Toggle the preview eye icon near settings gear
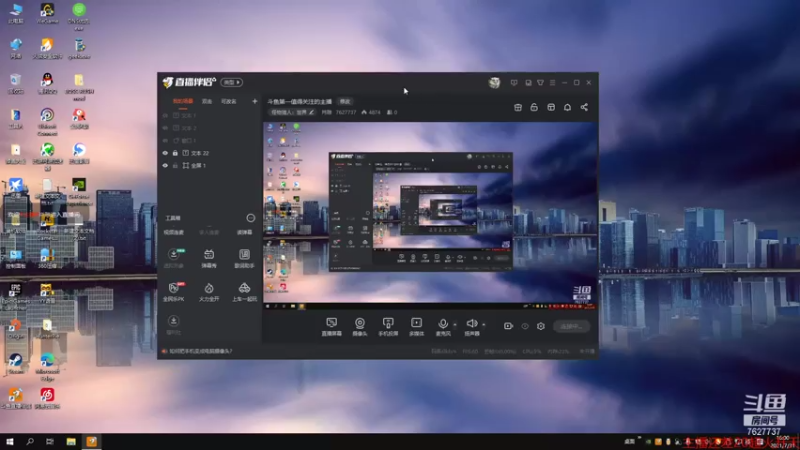 click(525, 326)
